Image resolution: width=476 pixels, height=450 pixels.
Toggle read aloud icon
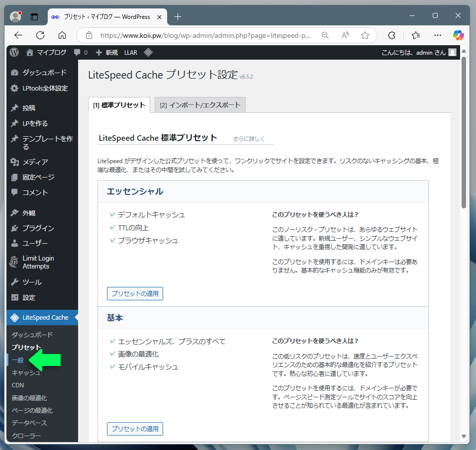click(345, 35)
